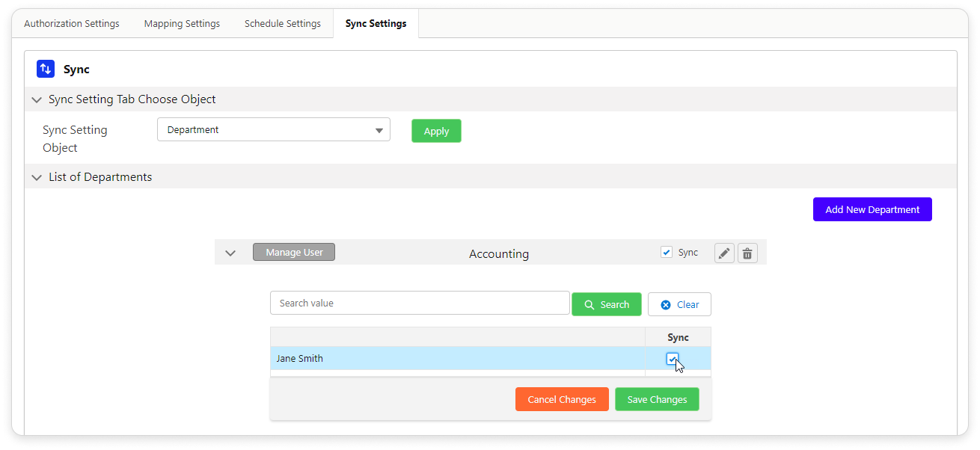Click the orange Cancel Changes button

[562, 399]
